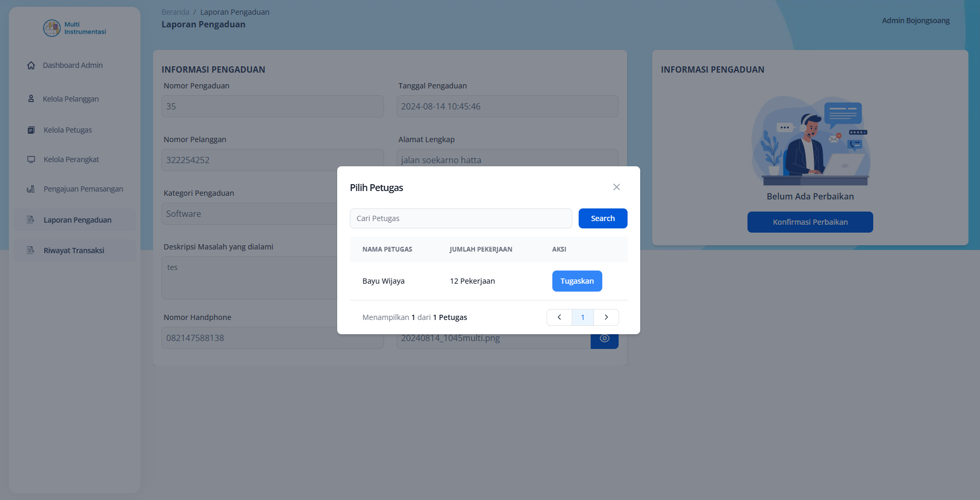
Task: Open the Beranda breadcrumb link
Action: (175, 12)
